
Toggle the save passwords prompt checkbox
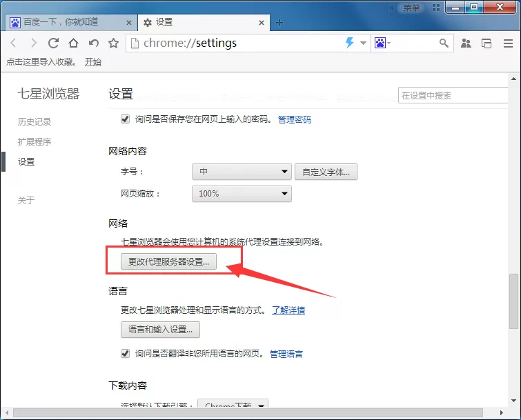[x=126, y=119]
